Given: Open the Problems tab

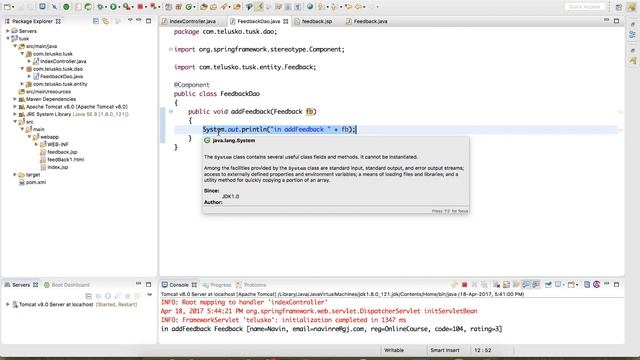Looking at the screenshot, I should 251,285.
